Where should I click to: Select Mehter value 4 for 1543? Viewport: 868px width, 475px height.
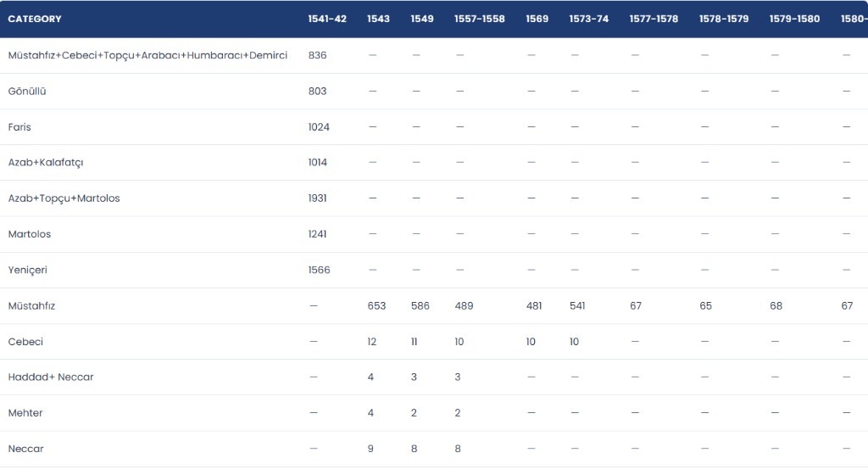[370, 413]
